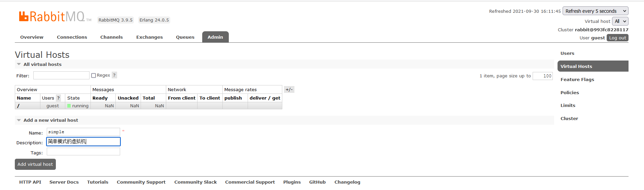
Task: Click the Tags input field
Action: click(83, 152)
